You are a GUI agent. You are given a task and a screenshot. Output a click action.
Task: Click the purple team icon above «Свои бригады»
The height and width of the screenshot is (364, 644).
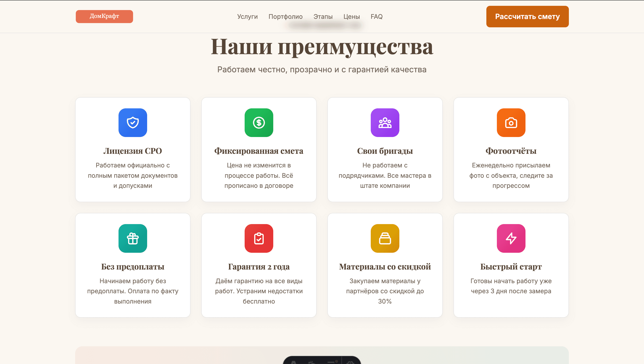coord(385,123)
